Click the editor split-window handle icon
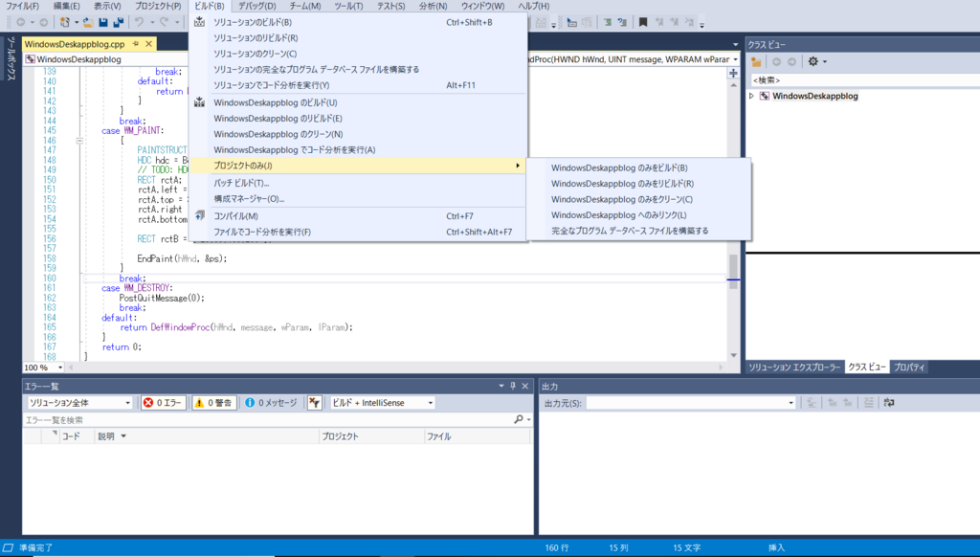The height and width of the screenshot is (557, 980). pyautogui.click(x=733, y=73)
